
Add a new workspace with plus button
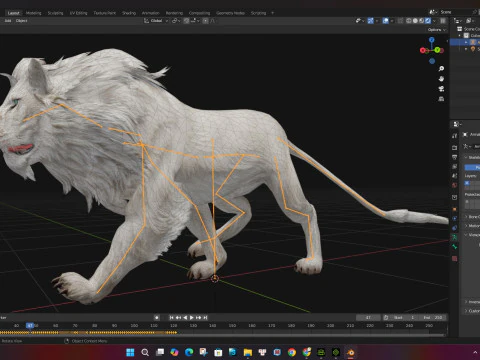point(272,13)
